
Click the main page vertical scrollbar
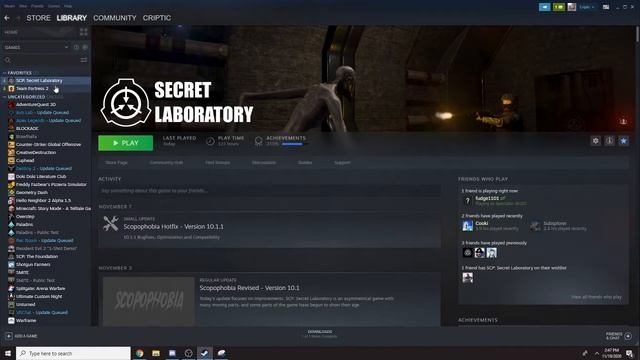point(638,35)
